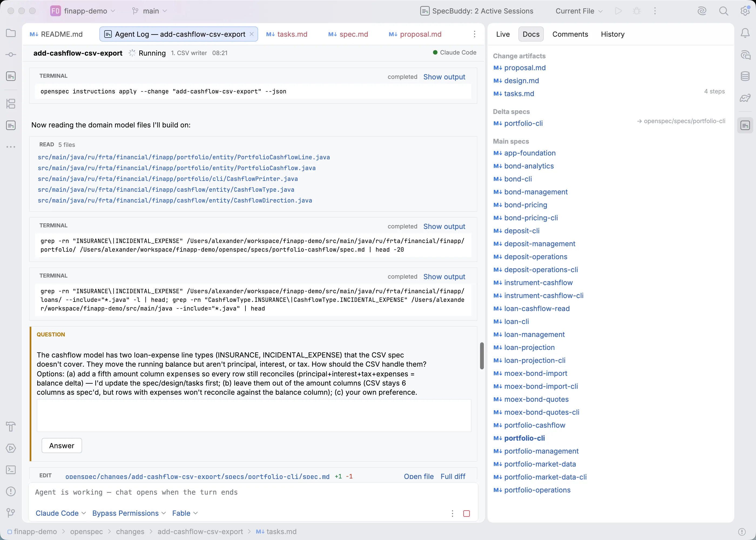Click the spiral AI assistant toolbar icon
This screenshot has width=756, height=540.
[702, 11]
